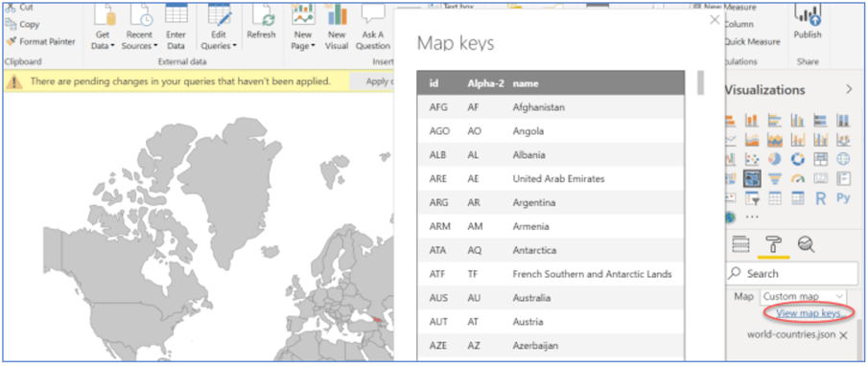Select the Afghanistan row in Map keys
The image size is (868, 366).
[x=551, y=107]
